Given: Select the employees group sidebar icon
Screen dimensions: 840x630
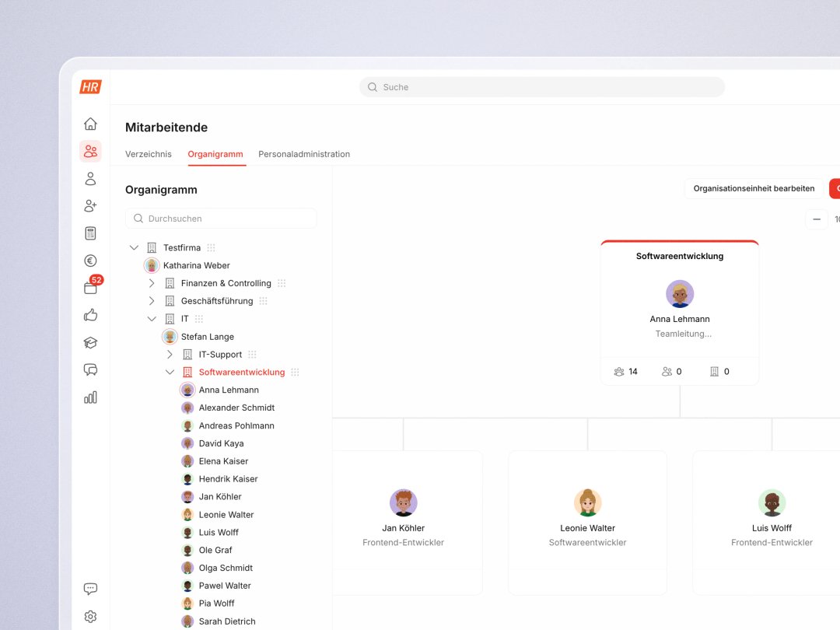Looking at the screenshot, I should click(x=90, y=151).
